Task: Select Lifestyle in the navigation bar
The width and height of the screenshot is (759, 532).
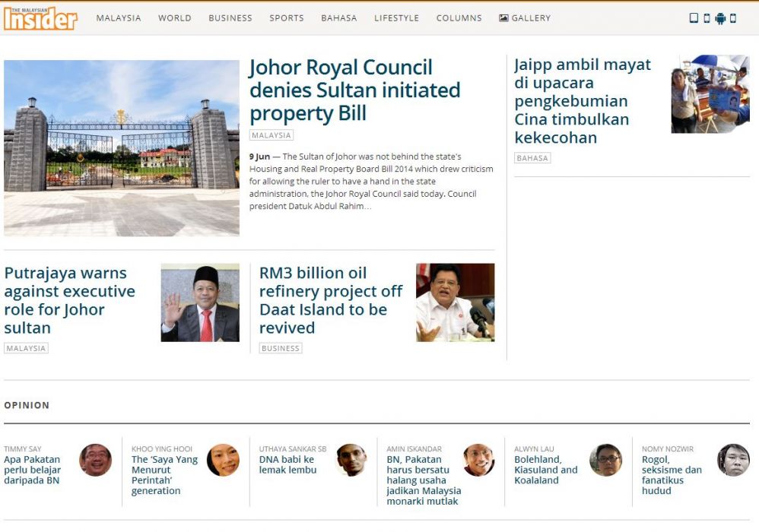Action: (x=396, y=18)
